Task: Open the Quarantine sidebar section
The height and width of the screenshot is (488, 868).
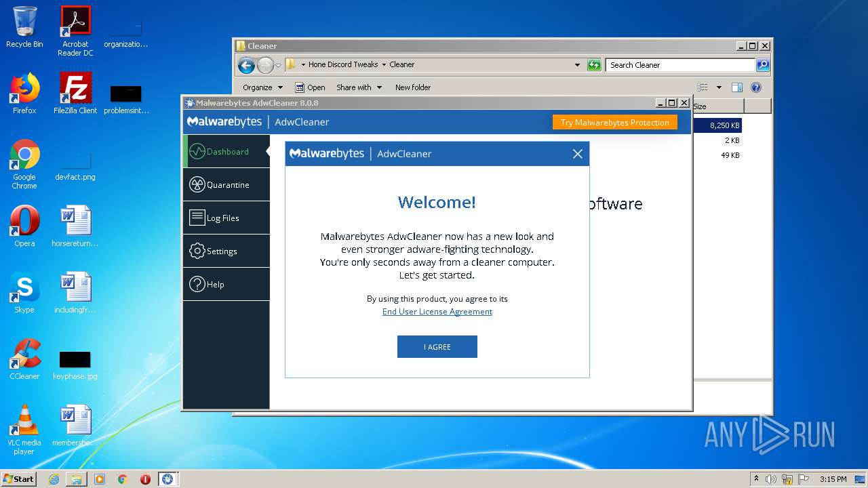Action: 226,184
